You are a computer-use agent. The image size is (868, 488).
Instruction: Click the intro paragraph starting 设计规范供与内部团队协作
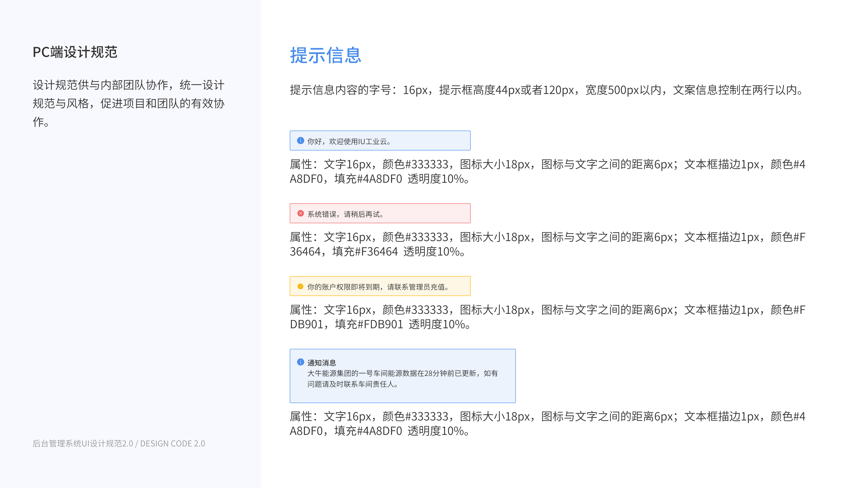click(128, 103)
